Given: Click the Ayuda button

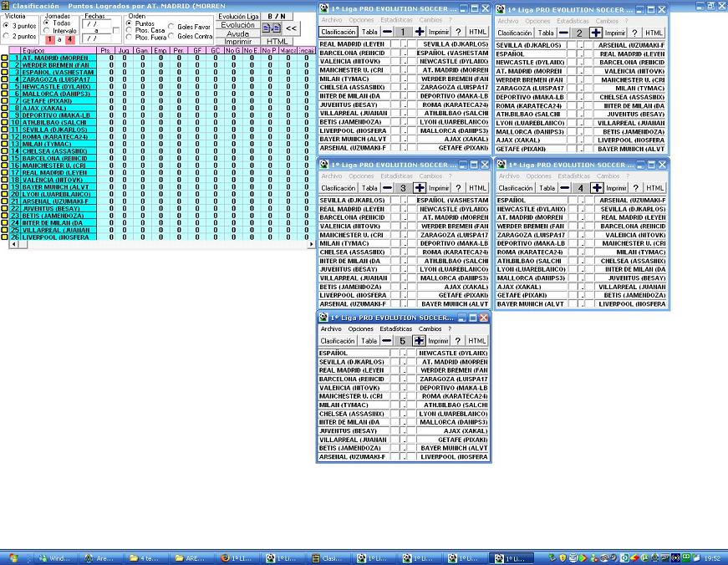Looking at the screenshot, I should tap(237, 33).
